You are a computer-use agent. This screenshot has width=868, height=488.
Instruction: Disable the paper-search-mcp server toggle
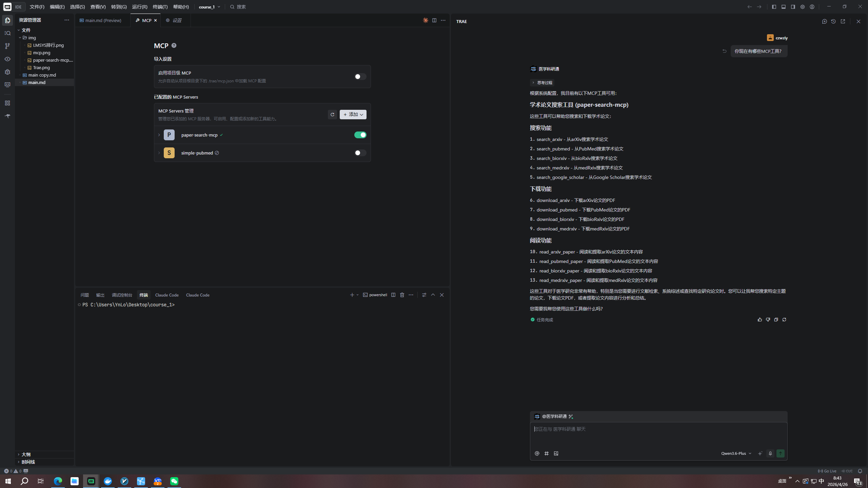point(360,135)
